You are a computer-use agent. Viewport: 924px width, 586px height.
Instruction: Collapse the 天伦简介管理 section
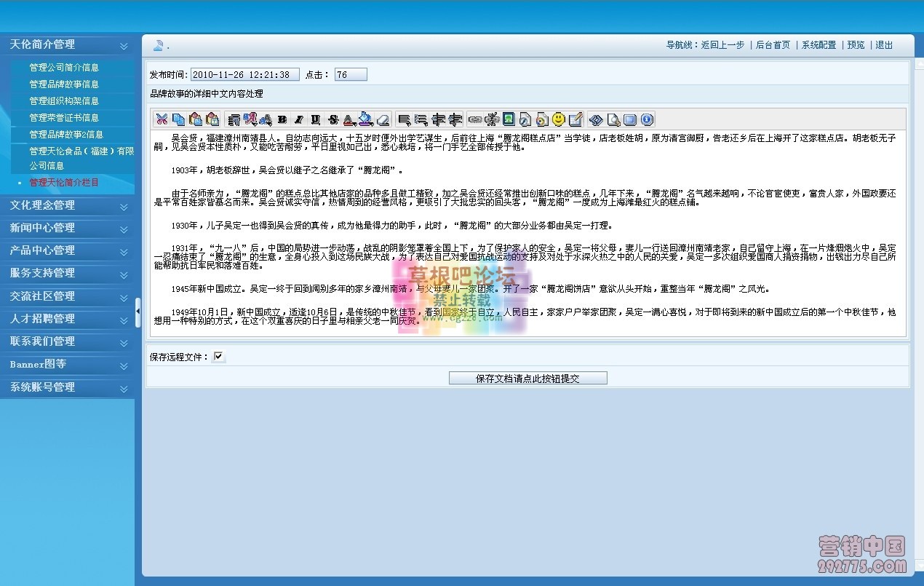tap(124, 45)
